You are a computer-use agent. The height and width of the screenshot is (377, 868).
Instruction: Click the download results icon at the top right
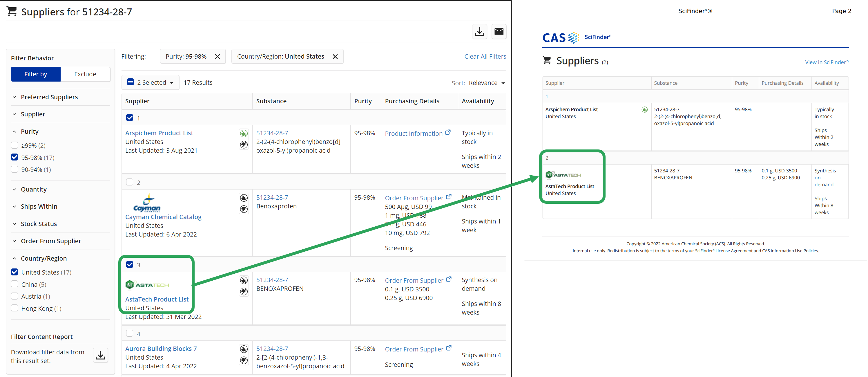pyautogui.click(x=479, y=32)
